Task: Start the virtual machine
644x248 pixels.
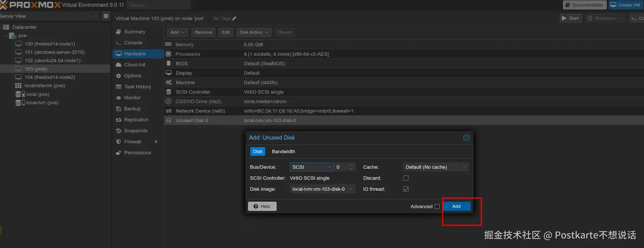Action: tap(571, 18)
